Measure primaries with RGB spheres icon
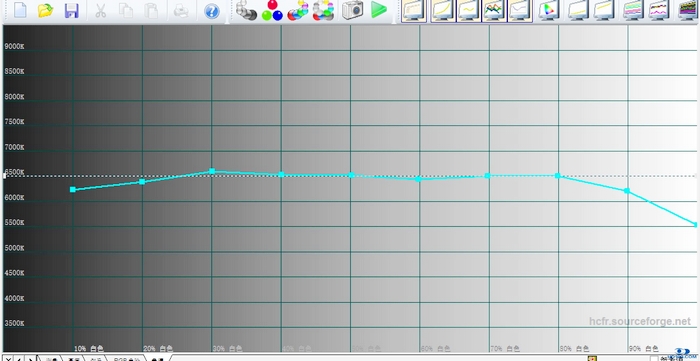Screen dimensions: 700x361 pyautogui.click(x=272, y=10)
